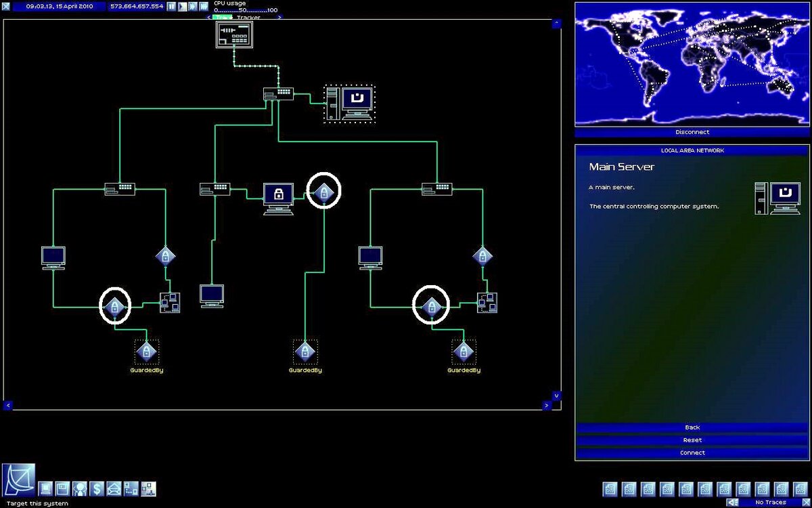This screenshot has height=508, width=812.
Task: Select the leftmost GuardedBy lock node
Action: point(146,352)
